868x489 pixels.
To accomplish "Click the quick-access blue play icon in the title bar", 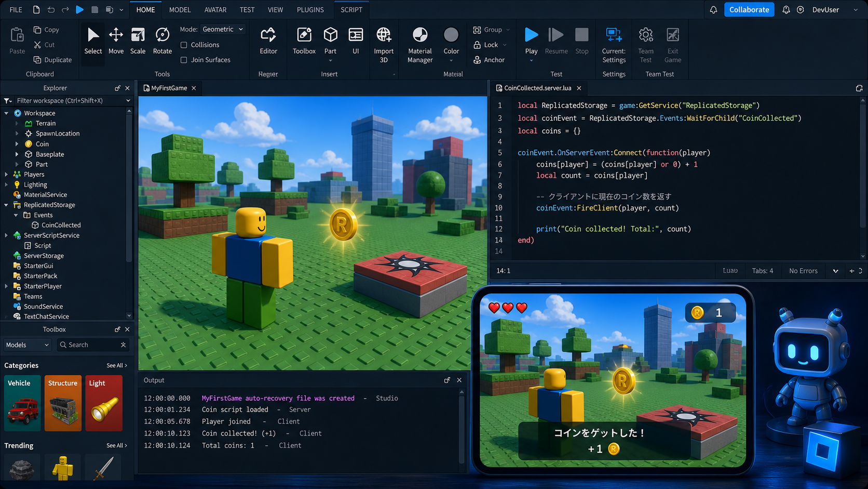I will [79, 9].
